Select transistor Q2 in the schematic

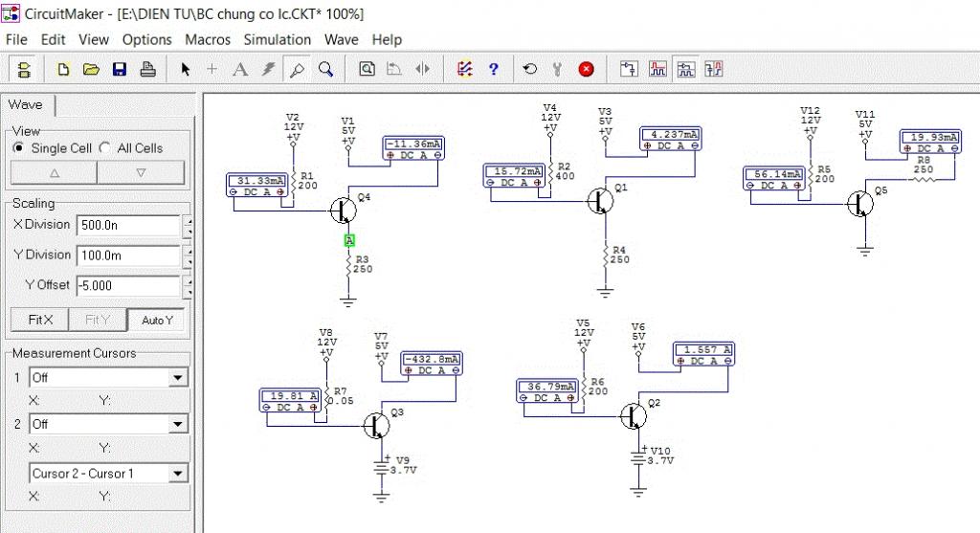pos(634,415)
